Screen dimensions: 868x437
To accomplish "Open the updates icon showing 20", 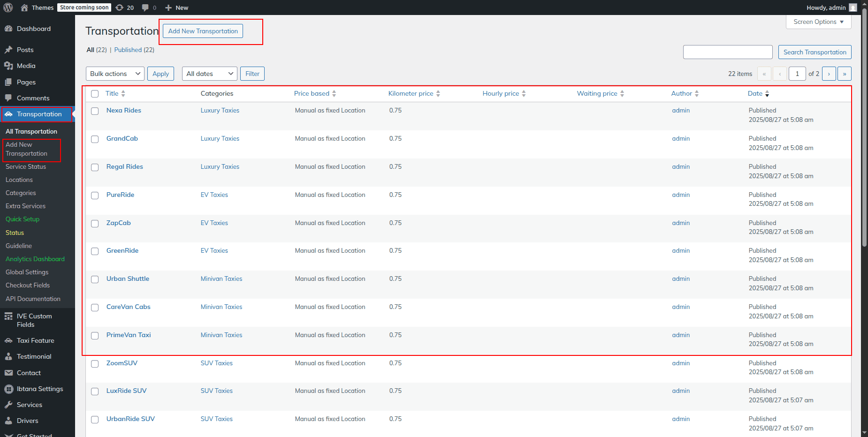I will 120,8.
